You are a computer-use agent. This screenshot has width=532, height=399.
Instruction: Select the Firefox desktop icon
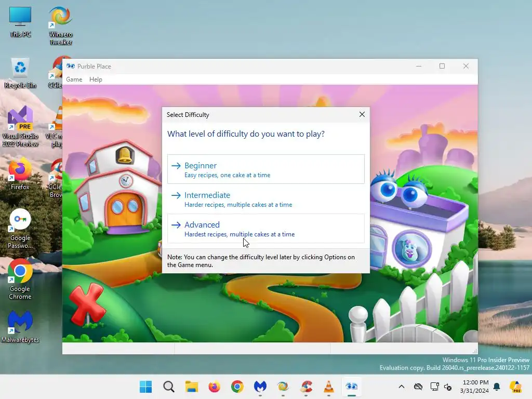[x=20, y=175]
